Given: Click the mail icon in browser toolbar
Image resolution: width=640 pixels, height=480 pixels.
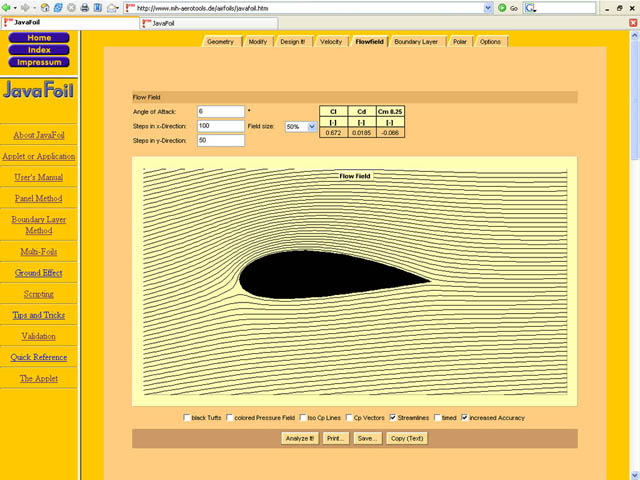Looking at the screenshot, I should point(111,8).
